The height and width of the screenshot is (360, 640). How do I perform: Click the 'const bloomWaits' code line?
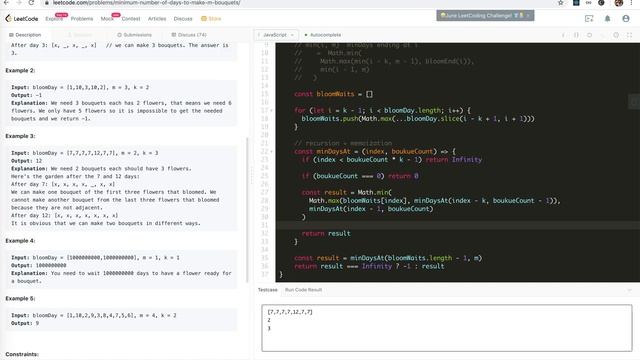coord(333,94)
